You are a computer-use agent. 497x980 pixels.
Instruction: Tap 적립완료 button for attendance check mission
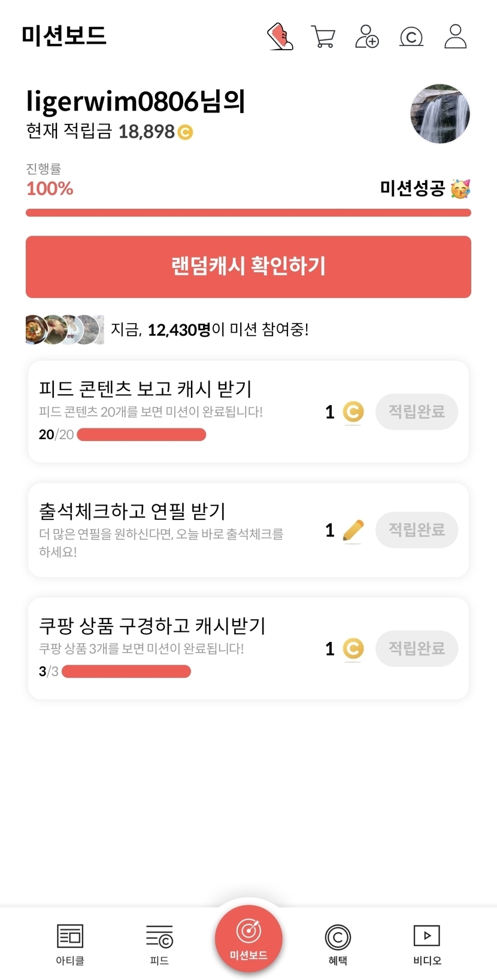pyautogui.click(x=417, y=530)
